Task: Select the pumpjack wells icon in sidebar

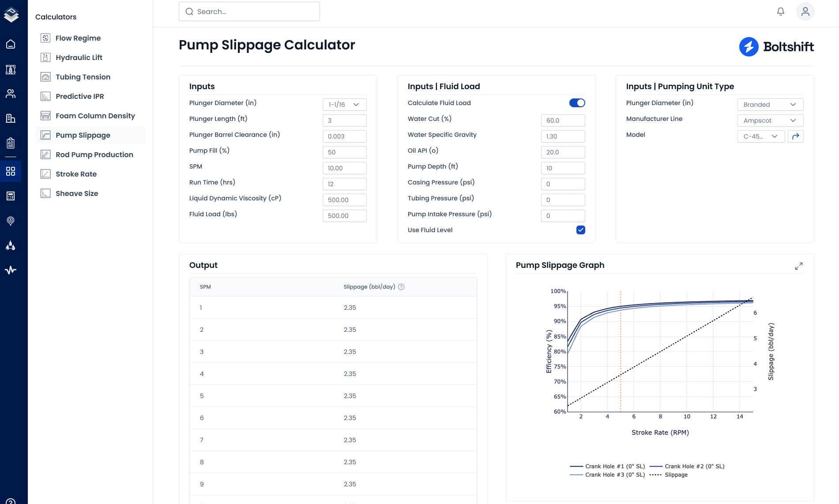Action: (11, 70)
